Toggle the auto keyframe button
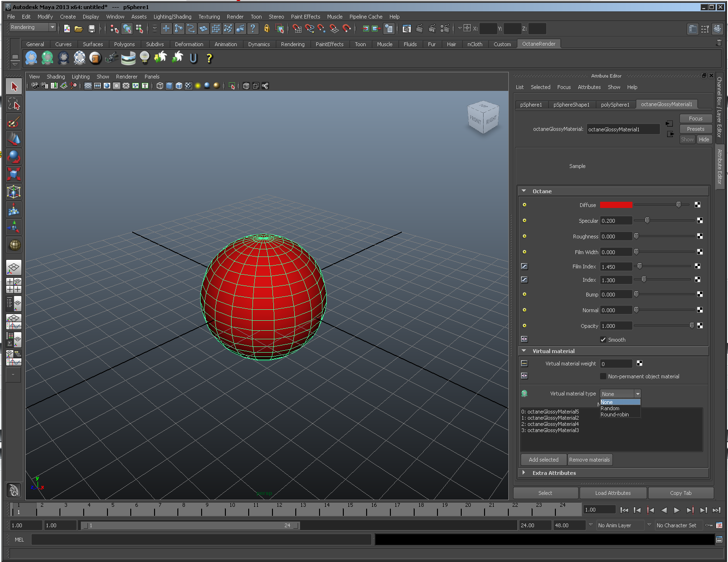This screenshot has width=728, height=562. point(709,525)
